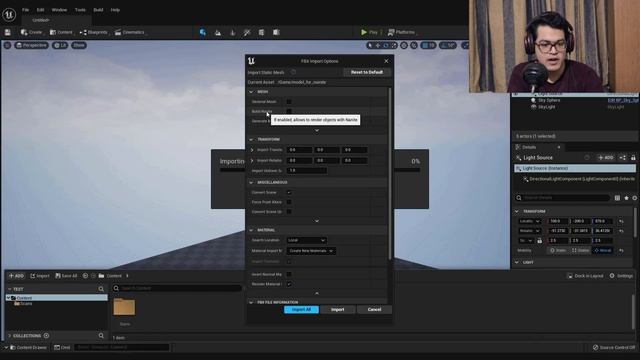Toggle the Invert Normal Maps checkbox

(289, 274)
